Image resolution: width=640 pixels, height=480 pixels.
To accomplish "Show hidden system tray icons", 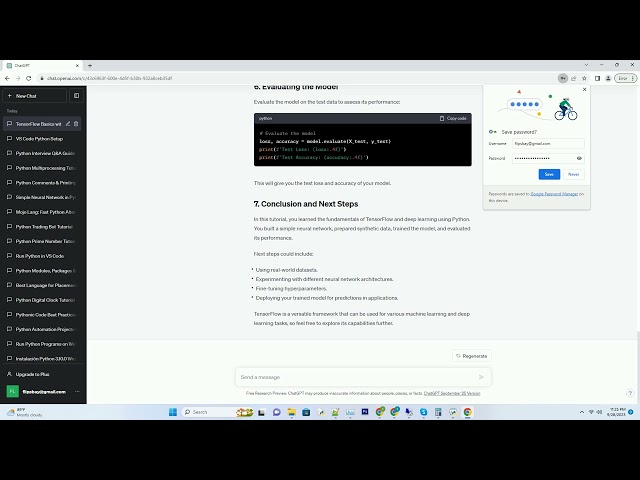I will tap(582, 412).
